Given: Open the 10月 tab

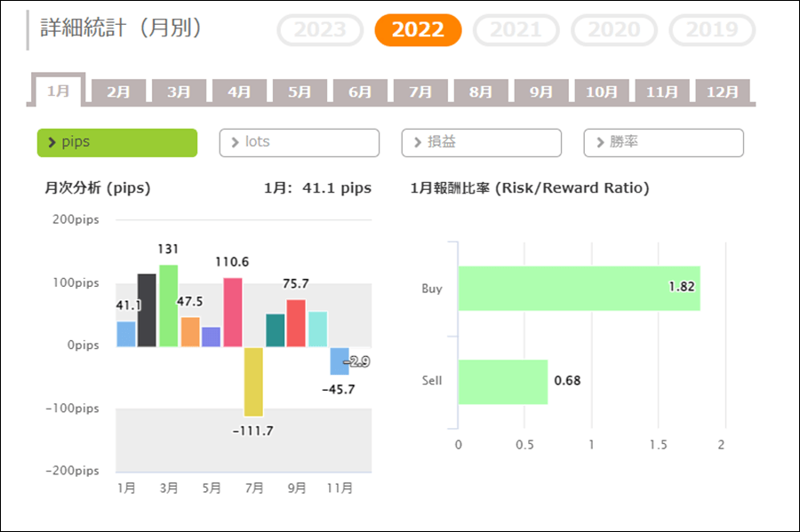Looking at the screenshot, I should tap(602, 91).
